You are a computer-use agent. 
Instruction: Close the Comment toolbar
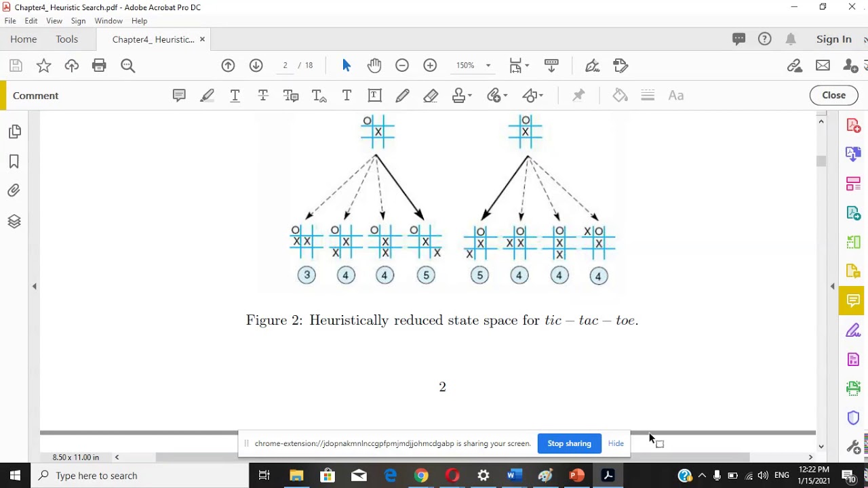click(x=833, y=96)
